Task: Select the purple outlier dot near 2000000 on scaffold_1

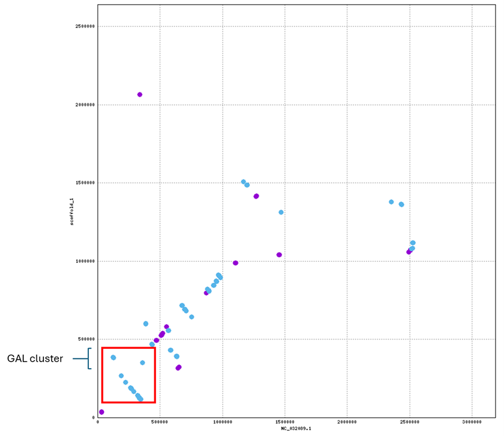Action: pyautogui.click(x=140, y=94)
